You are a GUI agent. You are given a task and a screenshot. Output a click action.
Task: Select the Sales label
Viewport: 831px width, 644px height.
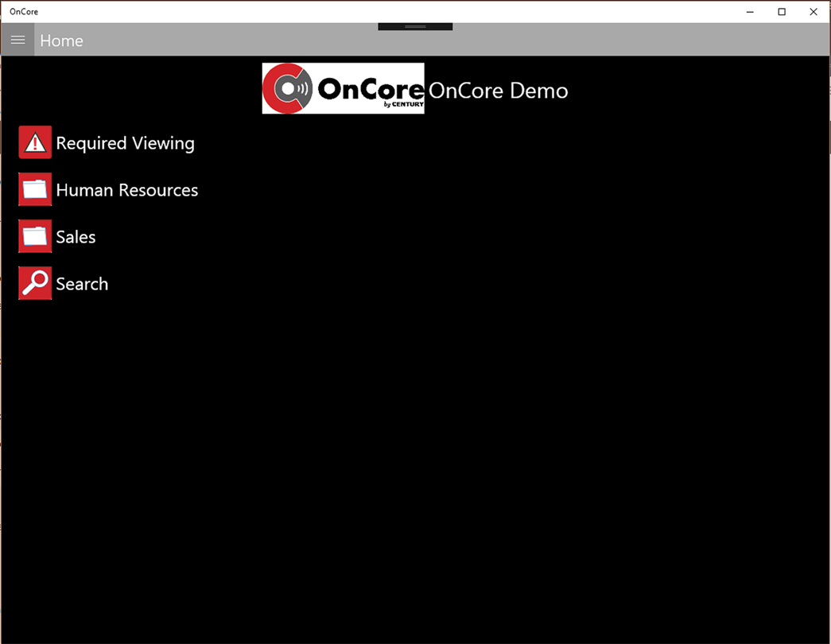[x=76, y=237]
